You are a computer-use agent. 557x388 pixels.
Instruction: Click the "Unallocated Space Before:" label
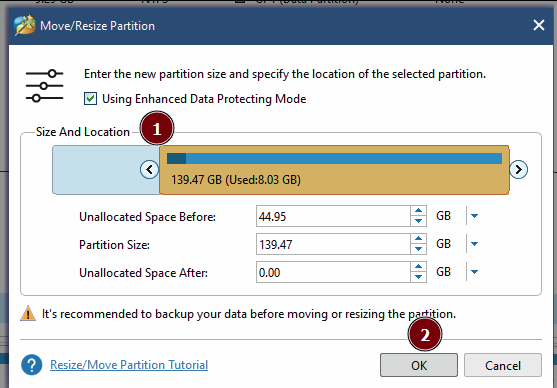[147, 216]
